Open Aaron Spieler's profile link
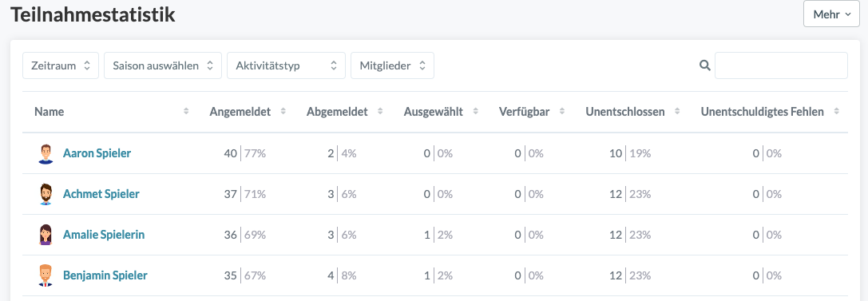Image resolution: width=868 pixels, height=301 pixels. click(x=97, y=153)
